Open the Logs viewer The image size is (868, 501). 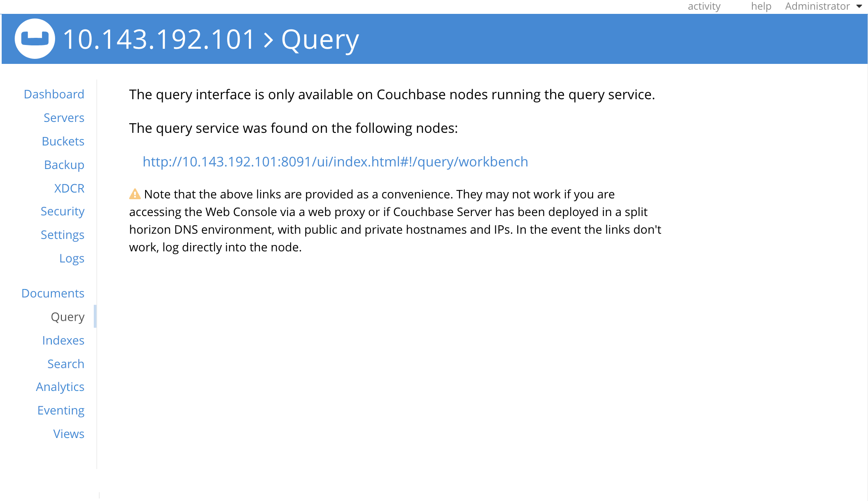[71, 258]
